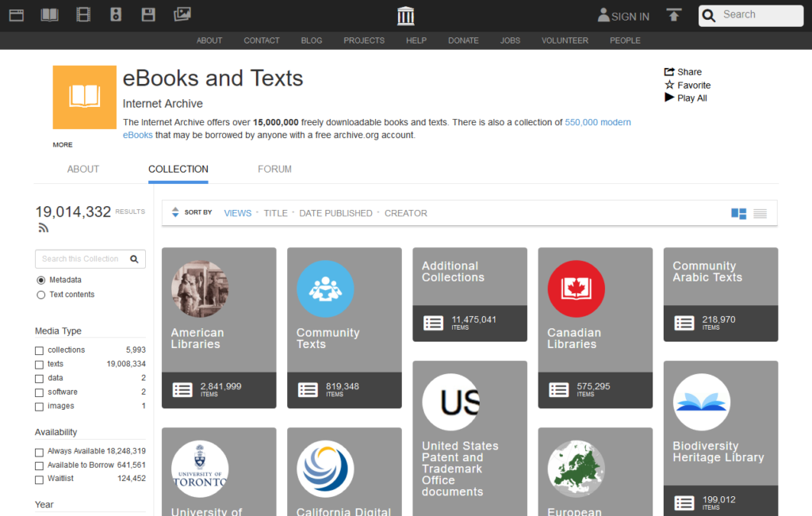Open the Audio speaker icon in top bar

click(x=115, y=14)
